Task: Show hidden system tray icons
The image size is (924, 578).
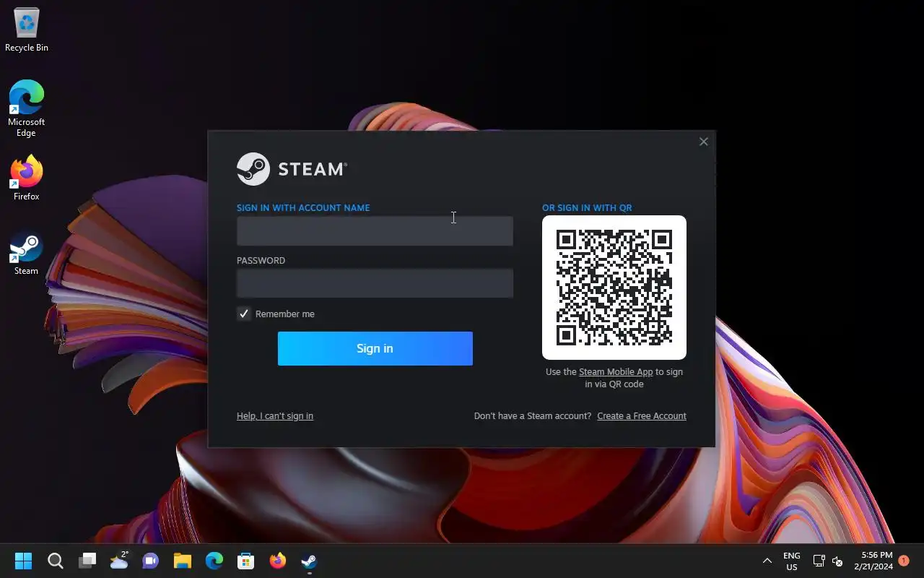Action: pos(767,561)
